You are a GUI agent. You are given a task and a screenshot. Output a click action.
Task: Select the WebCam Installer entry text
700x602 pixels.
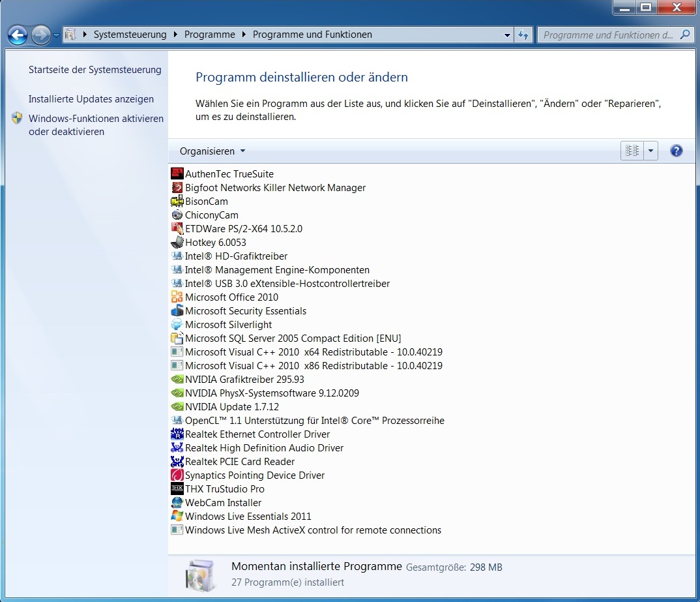coord(223,503)
